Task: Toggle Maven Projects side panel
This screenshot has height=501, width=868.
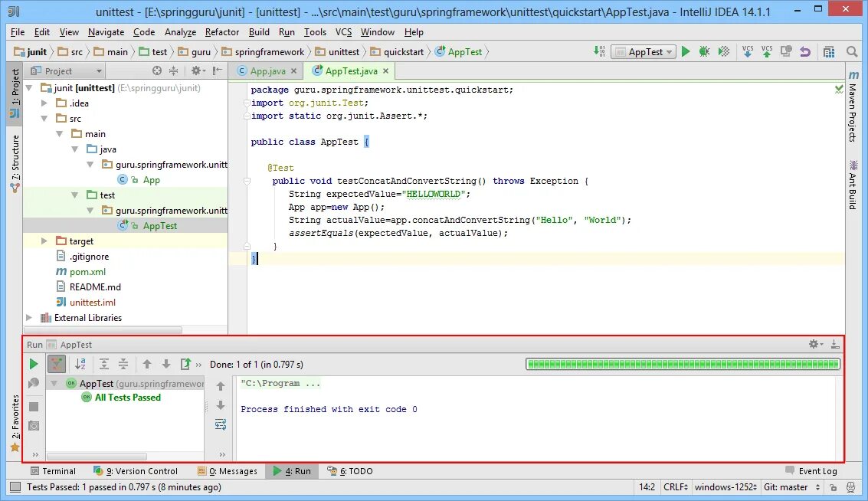Action: point(853,106)
